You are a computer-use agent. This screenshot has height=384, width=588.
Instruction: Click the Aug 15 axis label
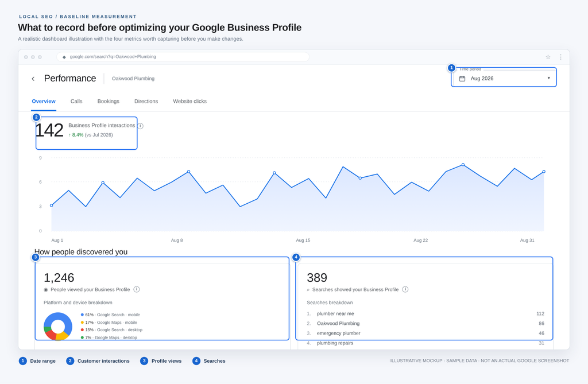click(303, 241)
